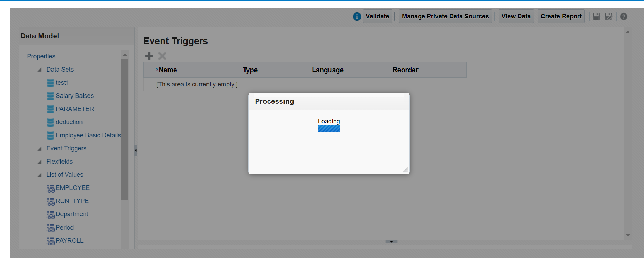The width and height of the screenshot is (644, 258).
Task: Click the View Data button
Action: 516,16
